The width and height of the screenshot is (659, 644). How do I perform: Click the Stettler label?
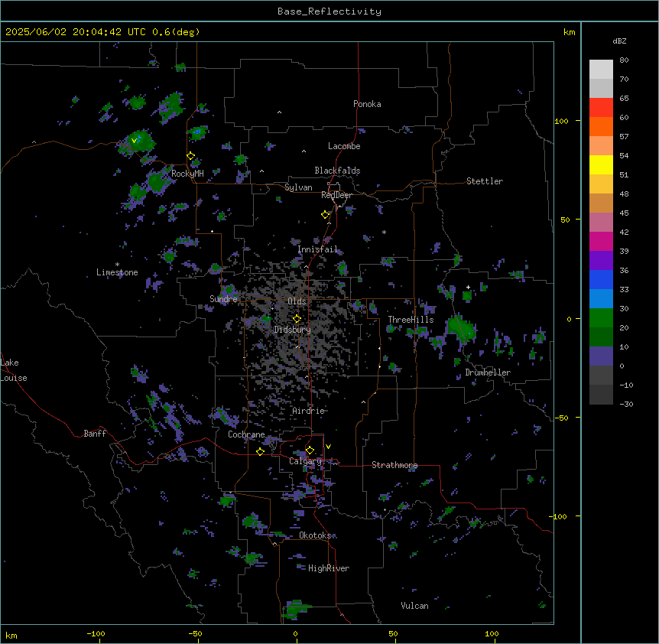coord(485,181)
